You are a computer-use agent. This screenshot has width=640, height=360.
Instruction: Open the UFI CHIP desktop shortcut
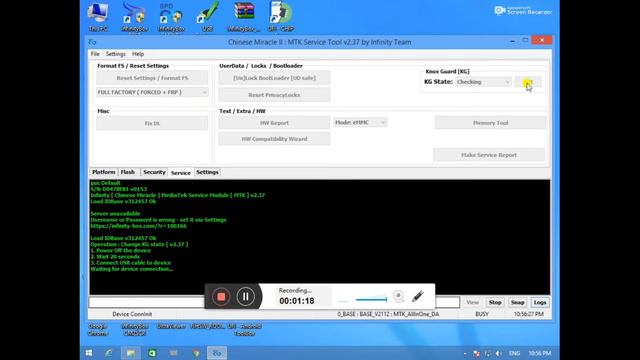coord(280,18)
